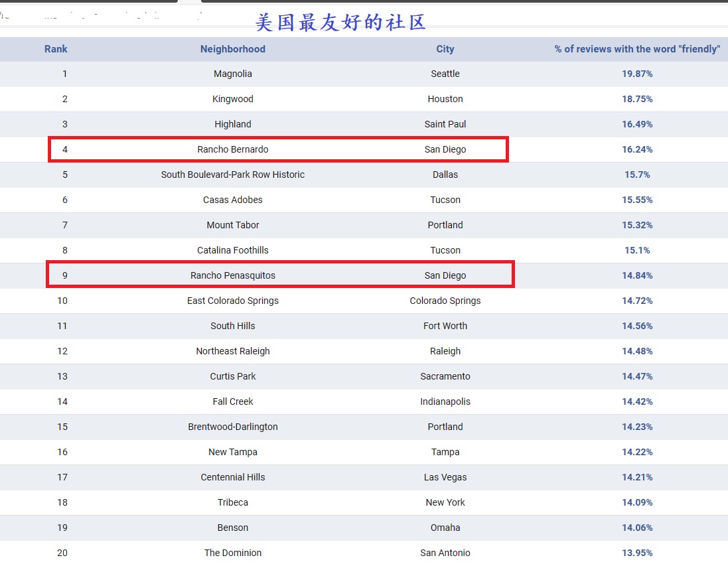Click the Rancho Penasquitos neighborhood entry
Screen dimensions: 728x574
tap(232, 275)
